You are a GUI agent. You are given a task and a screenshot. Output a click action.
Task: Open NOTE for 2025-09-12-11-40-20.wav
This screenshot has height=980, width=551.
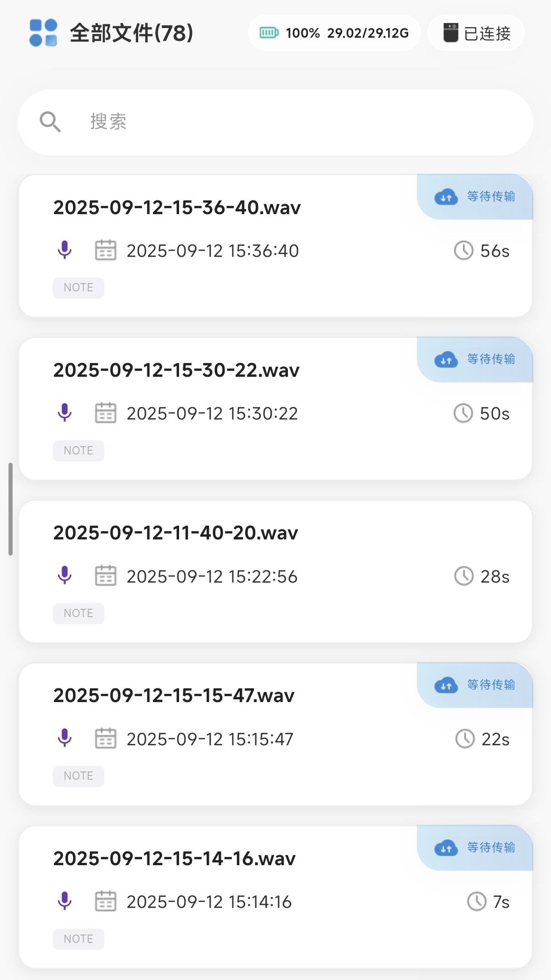[x=79, y=613]
